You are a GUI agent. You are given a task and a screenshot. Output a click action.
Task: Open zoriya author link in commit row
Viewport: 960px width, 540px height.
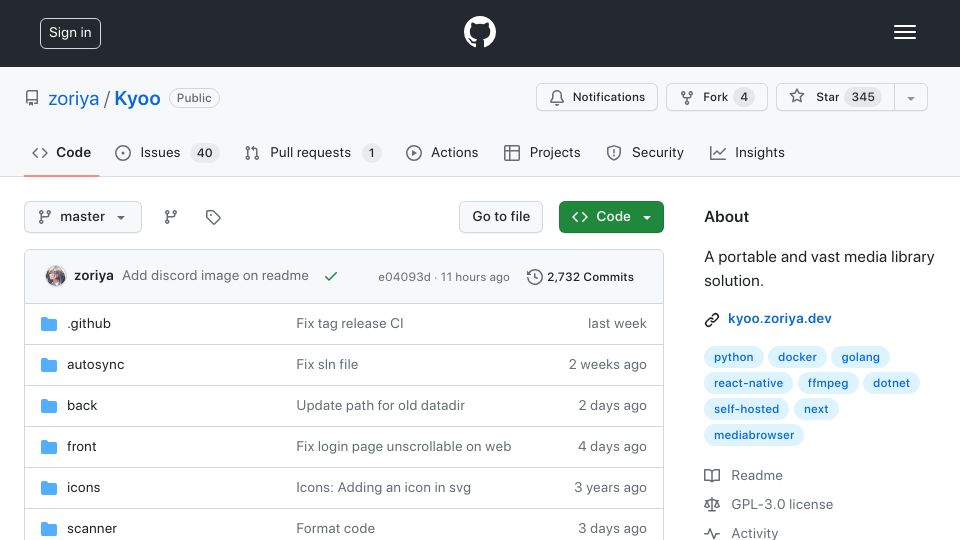tap(94, 276)
